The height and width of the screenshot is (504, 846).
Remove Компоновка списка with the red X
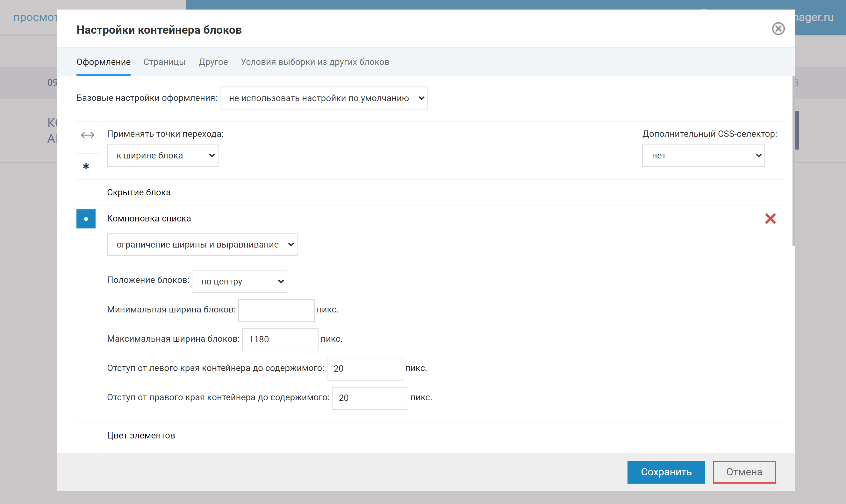coord(770,219)
